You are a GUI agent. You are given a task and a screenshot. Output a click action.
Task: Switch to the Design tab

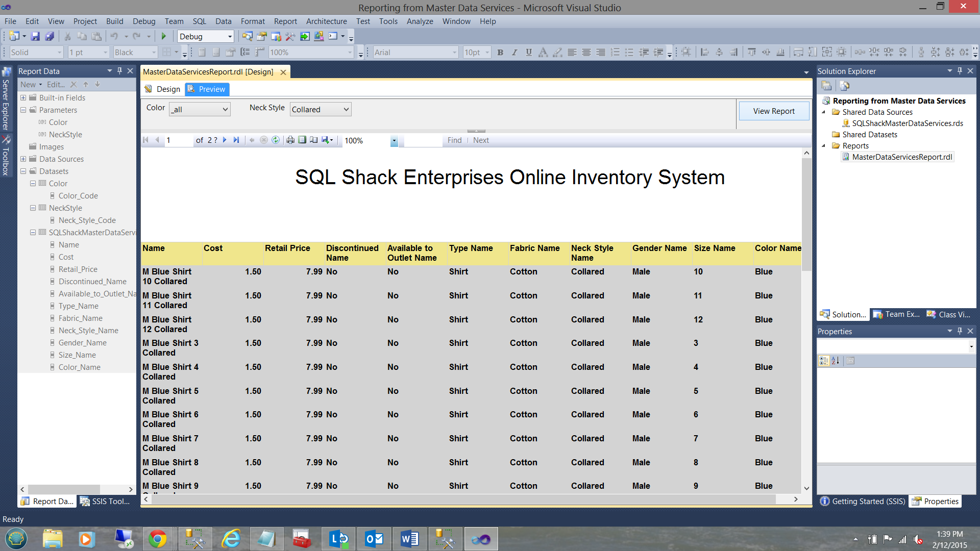163,89
